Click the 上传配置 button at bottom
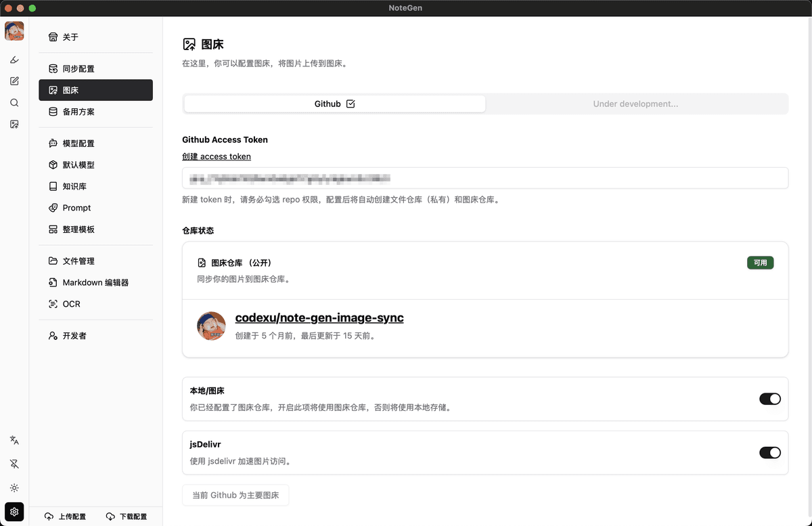The width and height of the screenshot is (812, 526). [x=65, y=516]
